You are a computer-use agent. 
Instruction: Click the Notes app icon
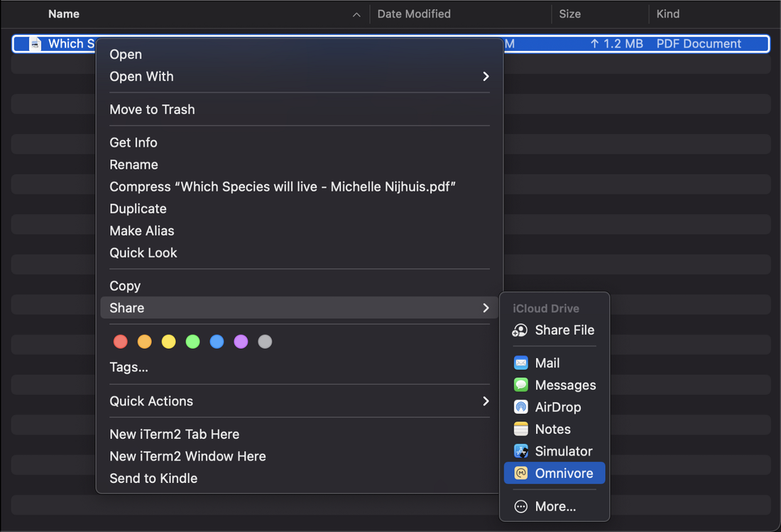click(521, 429)
